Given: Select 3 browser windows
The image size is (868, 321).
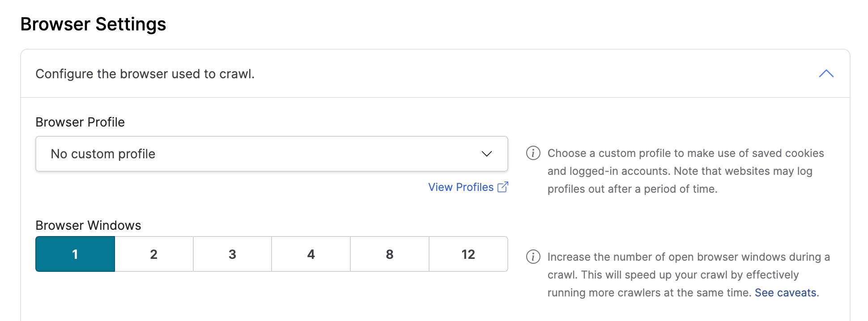Looking at the screenshot, I should 232,254.
